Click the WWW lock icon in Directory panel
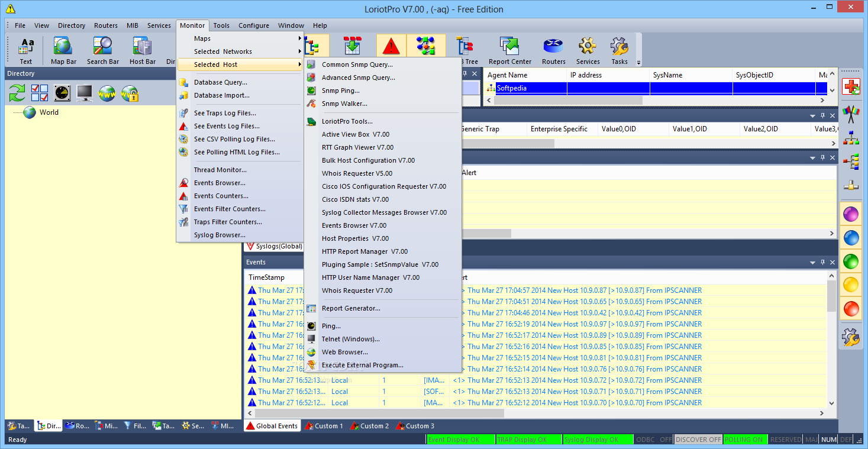Screen dimensions: 868x449 pos(129,93)
